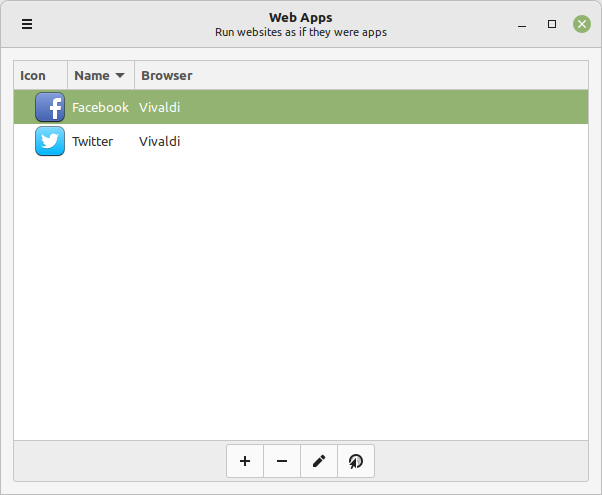
Task: Select the Twitter row by name
Action: tap(92, 141)
